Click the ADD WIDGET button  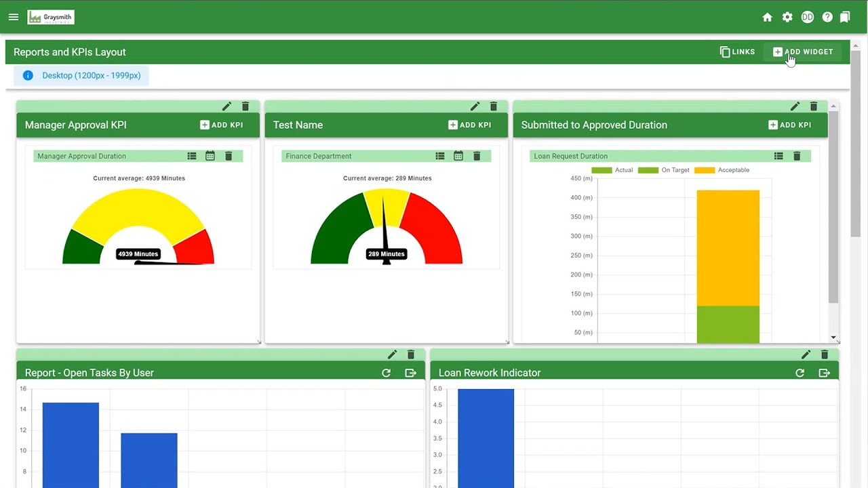(803, 52)
